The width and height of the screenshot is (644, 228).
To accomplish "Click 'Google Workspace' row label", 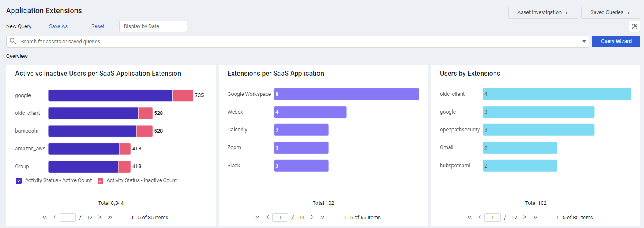I will point(249,94).
